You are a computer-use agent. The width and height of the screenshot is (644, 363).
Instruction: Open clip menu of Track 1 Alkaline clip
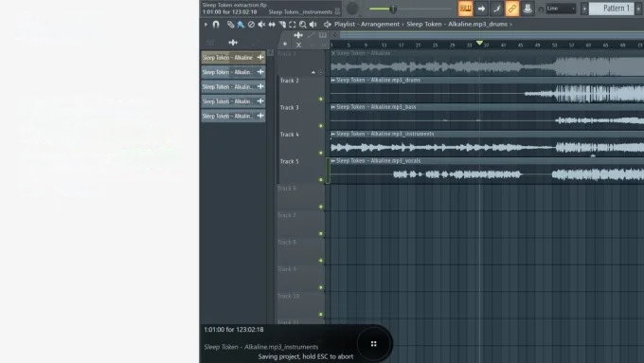(333, 53)
